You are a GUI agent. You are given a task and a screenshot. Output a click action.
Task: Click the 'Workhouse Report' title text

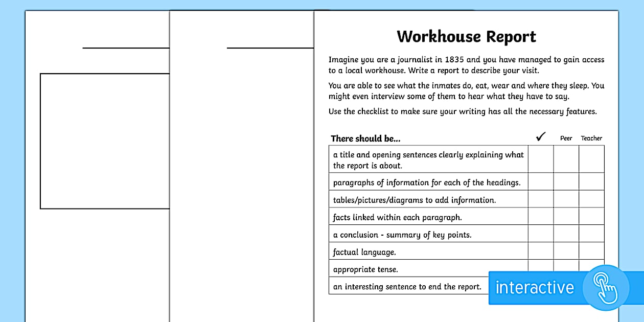[x=466, y=36]
